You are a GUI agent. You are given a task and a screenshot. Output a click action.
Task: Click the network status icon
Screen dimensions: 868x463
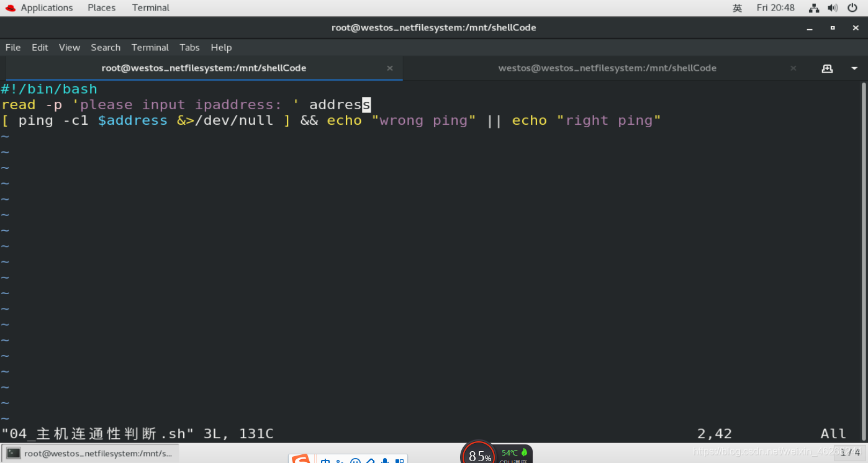814,8
